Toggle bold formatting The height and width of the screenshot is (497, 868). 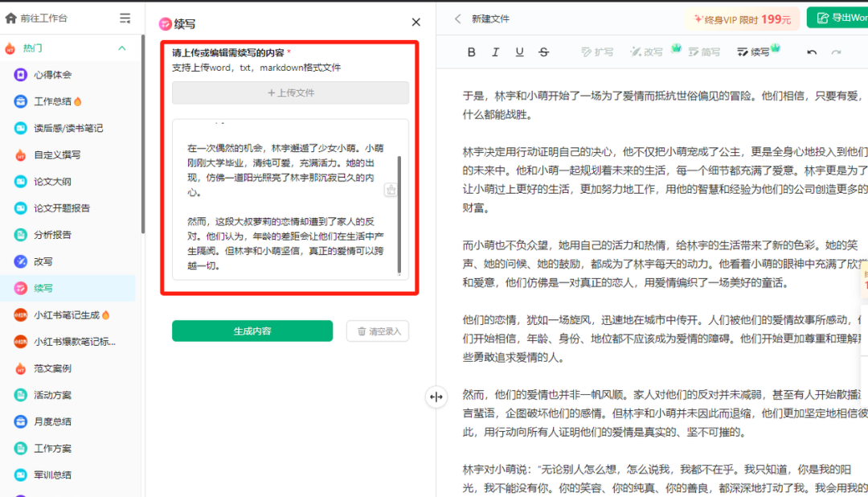pyautogui.click(x=472, y=52)
